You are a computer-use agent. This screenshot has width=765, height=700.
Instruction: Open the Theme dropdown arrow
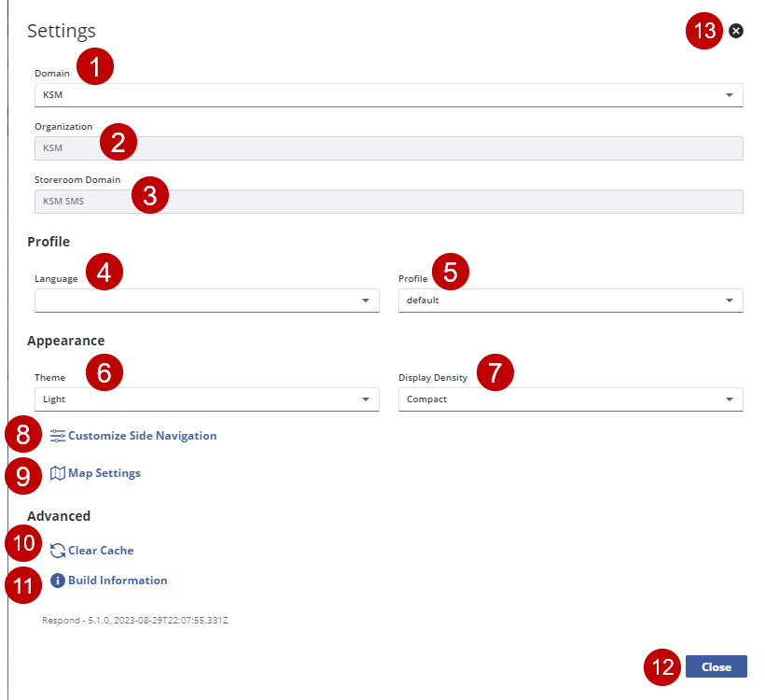pos(365,399)
